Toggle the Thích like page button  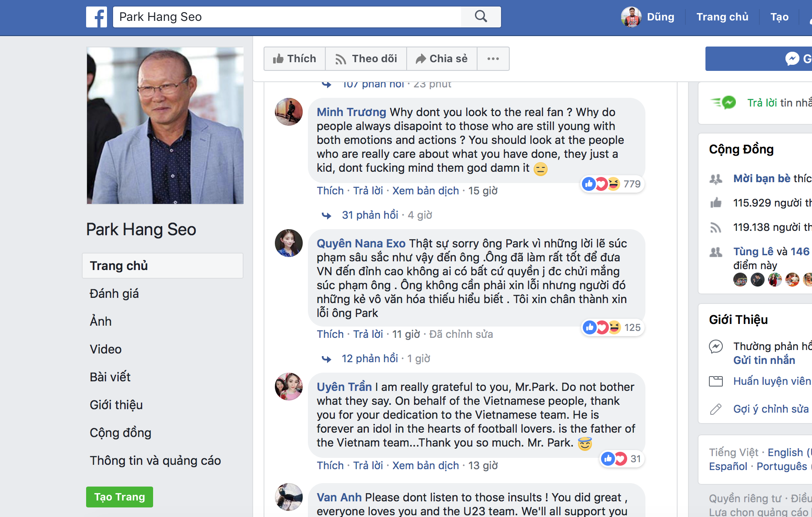294,59
